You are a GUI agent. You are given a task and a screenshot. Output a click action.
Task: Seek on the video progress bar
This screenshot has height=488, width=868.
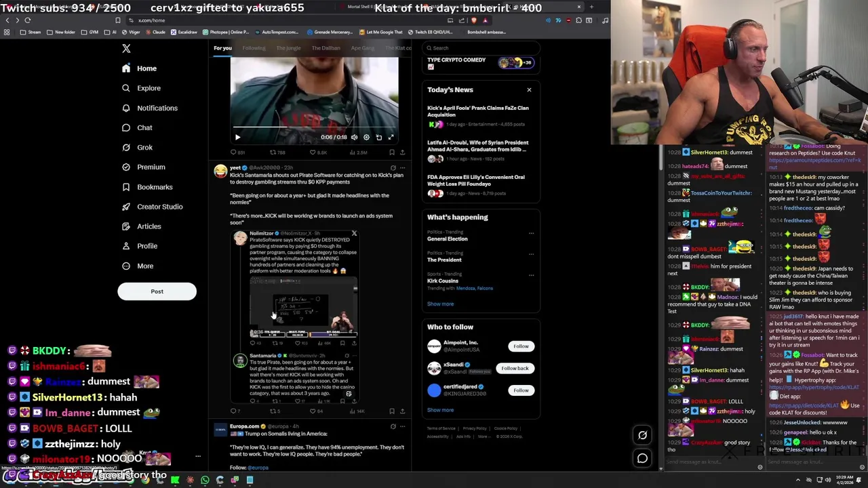tap(314, 127)
